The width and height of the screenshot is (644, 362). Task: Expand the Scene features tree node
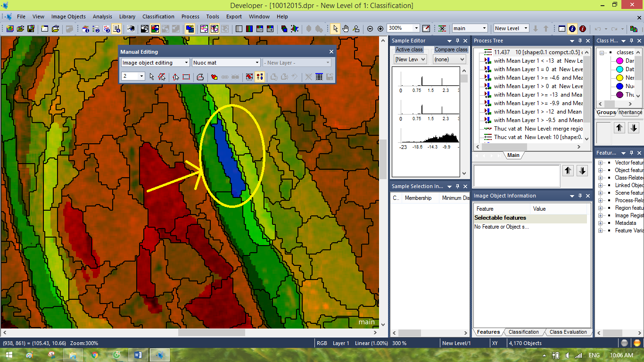601,193
